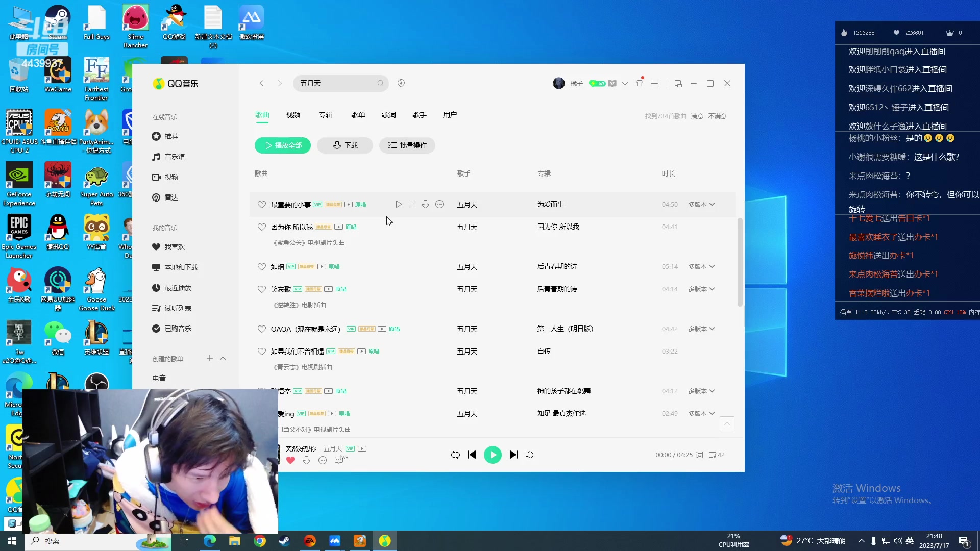The image size is (980, 551).
Task: Mark search results as 满意
Action: coord(697,116)
